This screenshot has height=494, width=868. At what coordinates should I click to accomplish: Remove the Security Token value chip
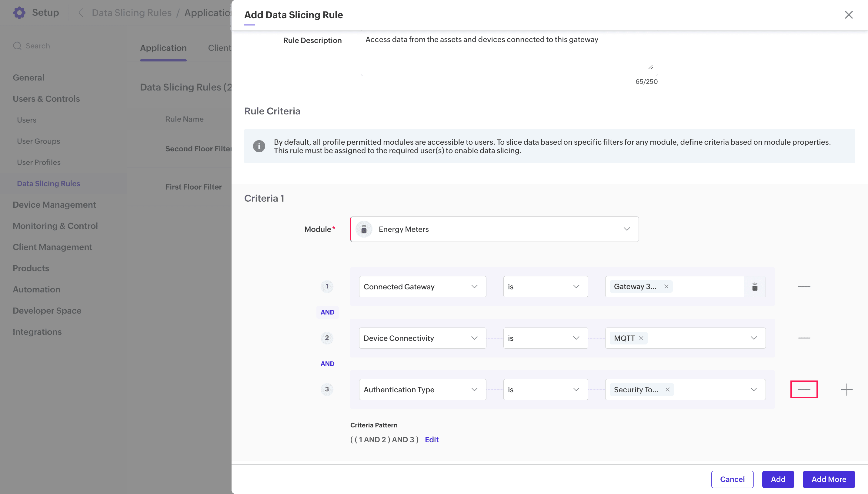point(667,390)
